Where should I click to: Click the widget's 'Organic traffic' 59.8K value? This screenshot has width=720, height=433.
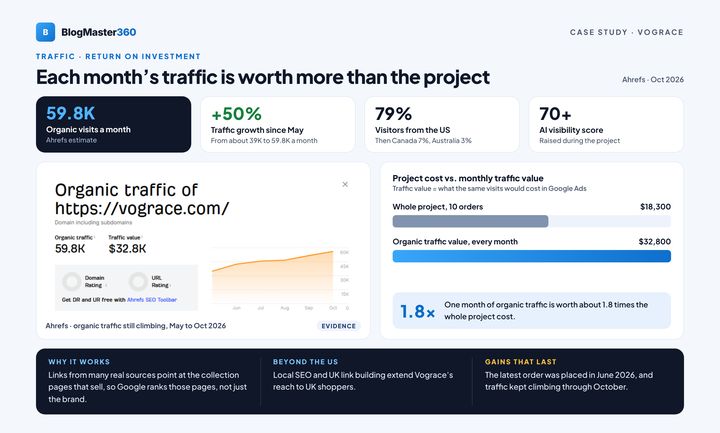(x=70, y=249)
